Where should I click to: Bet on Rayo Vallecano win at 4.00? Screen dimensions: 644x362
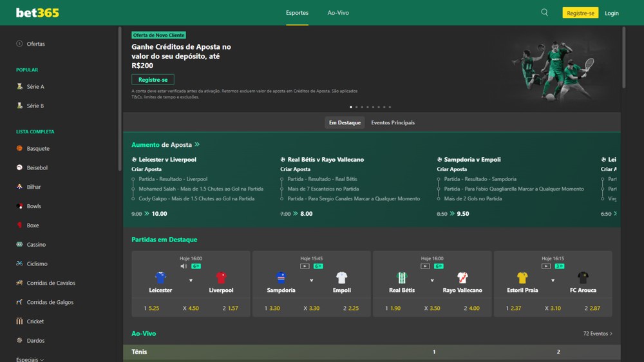471,308
